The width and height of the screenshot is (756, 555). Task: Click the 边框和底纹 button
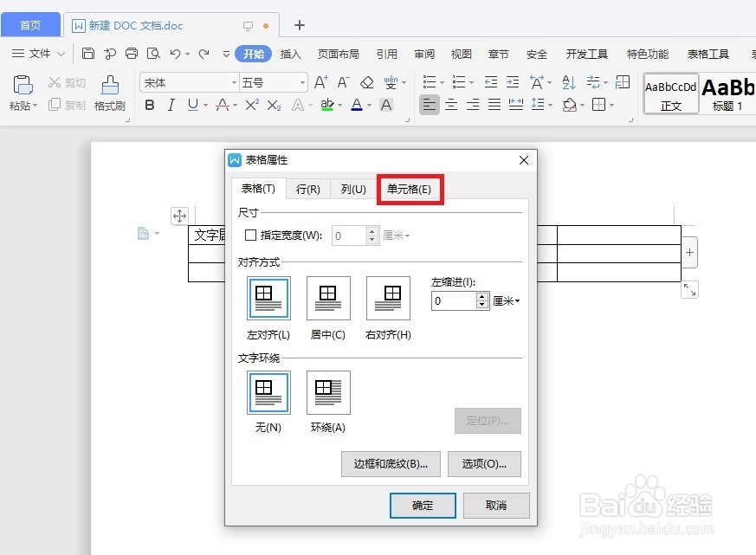(x=390, y=464)
